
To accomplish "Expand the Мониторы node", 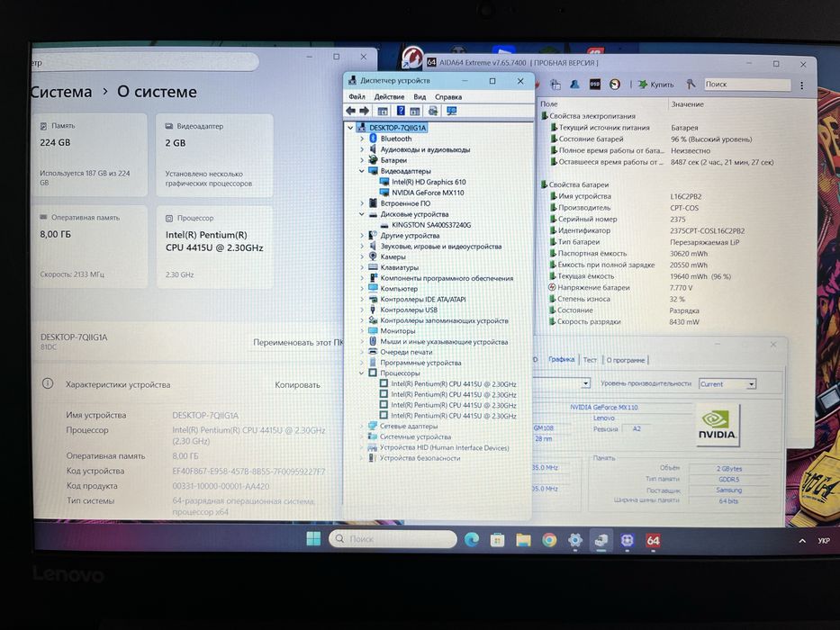I will pyautogui.click(x=362, y=330).
